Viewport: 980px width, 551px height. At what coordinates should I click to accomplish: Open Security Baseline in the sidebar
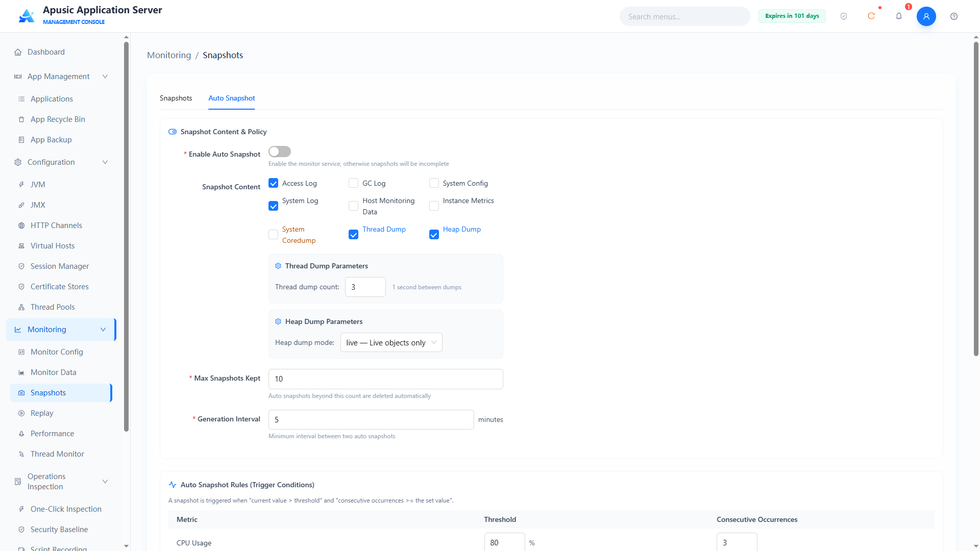click(61, 530)
